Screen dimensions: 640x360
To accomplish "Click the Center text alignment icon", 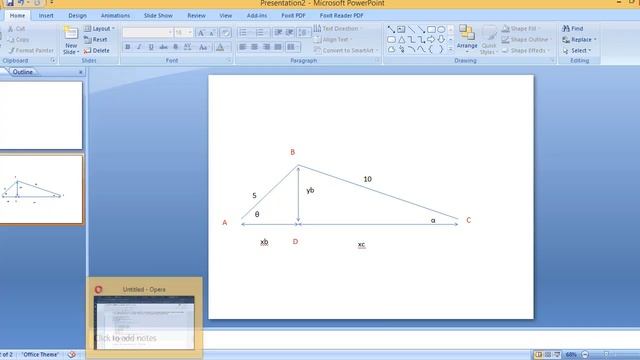I will tap(254, 47).
